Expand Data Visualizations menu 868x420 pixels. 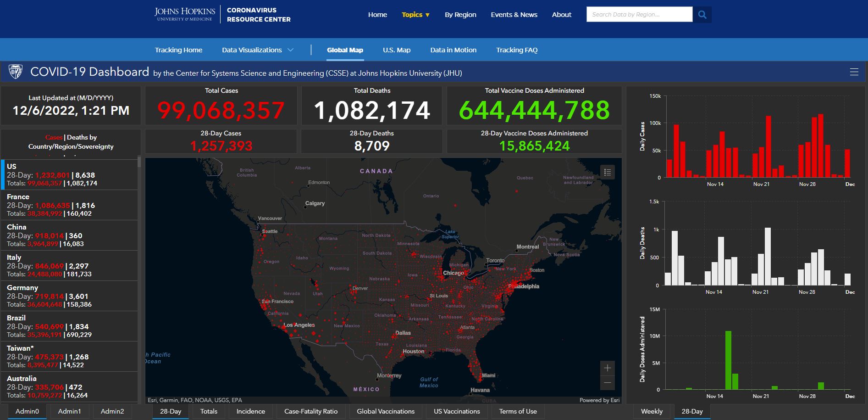pos(257,50)
